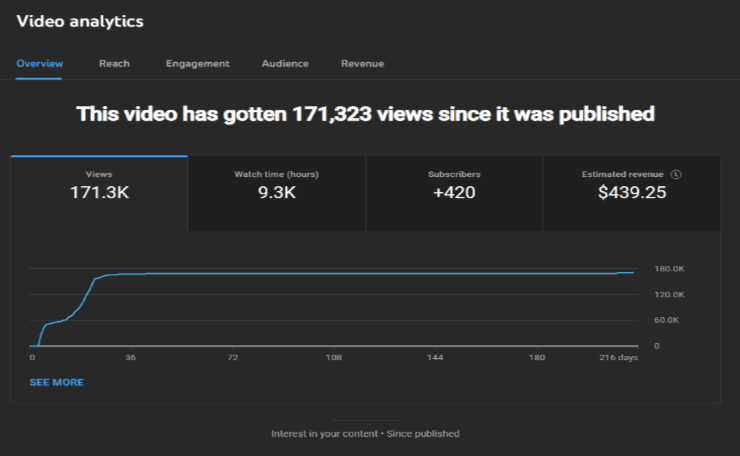Switch to the Engagement tab
Viewport: 740px width, 456px height.
[197, 64]
